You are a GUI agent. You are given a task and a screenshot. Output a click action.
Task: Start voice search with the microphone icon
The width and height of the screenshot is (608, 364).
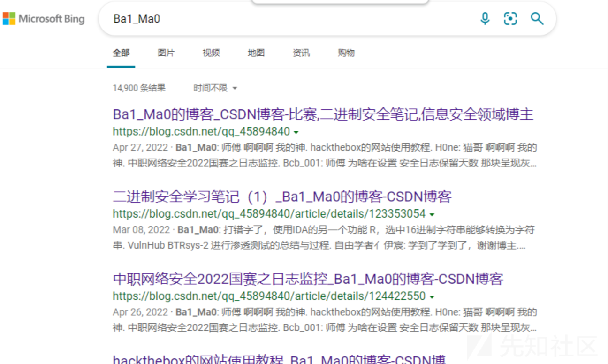click(x=485, y=19)
